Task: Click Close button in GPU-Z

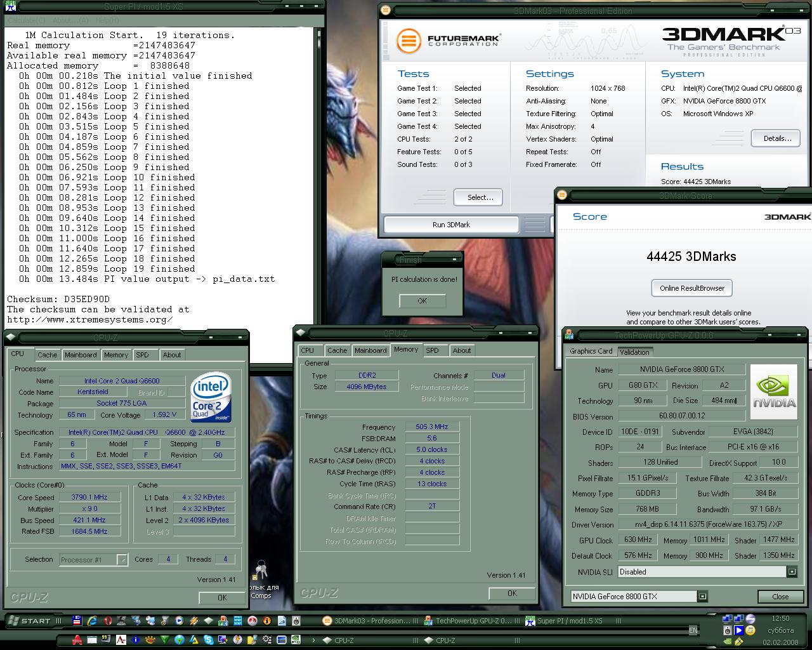Action: pos(780,597)
